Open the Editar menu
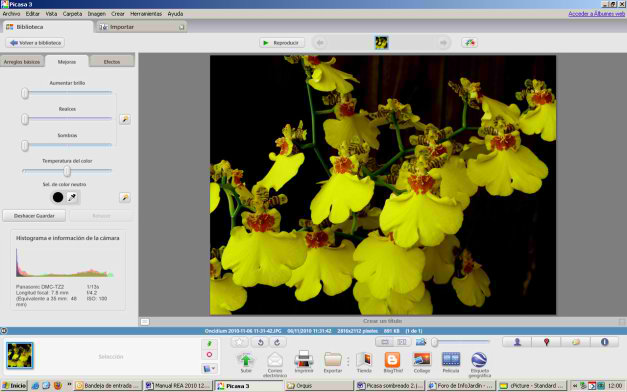 32,14
